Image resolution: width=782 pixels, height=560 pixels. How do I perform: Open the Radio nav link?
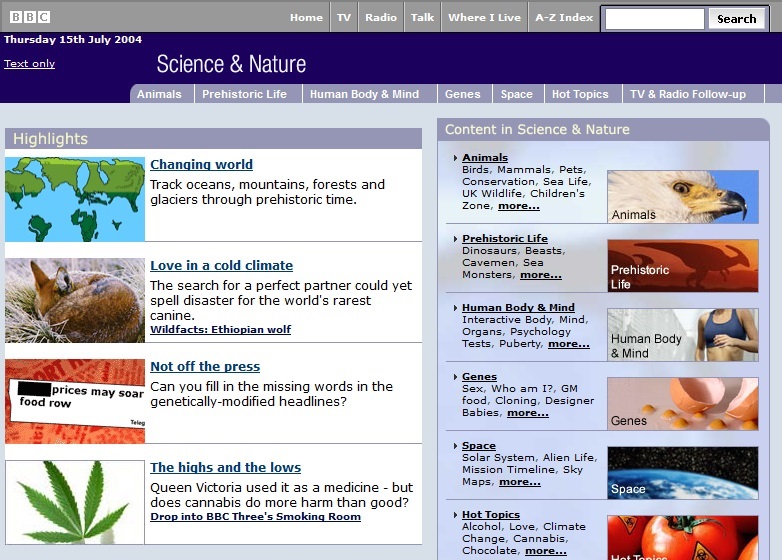click(381, 17)
